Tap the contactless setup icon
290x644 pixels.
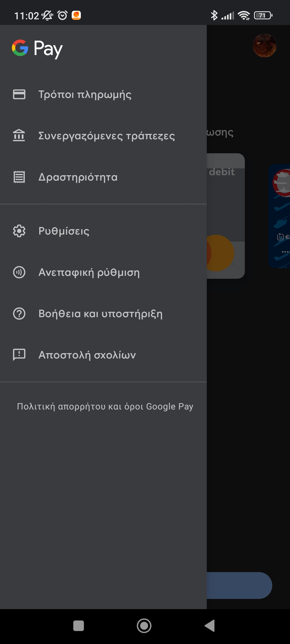tap(19, 272)
